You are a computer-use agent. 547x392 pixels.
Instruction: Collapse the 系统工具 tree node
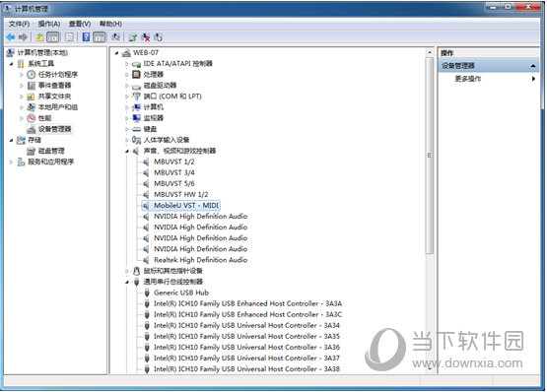pyautogui.click(x=11, y=64)
